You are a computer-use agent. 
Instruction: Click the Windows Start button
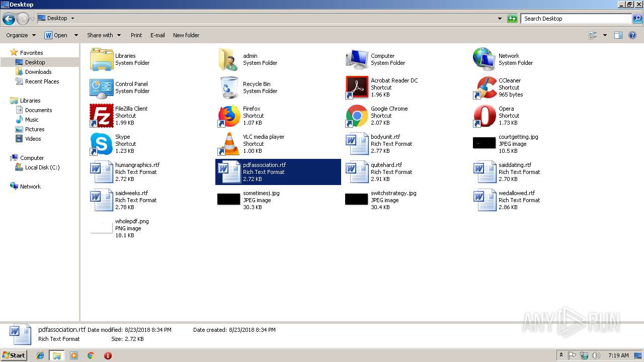14,355
